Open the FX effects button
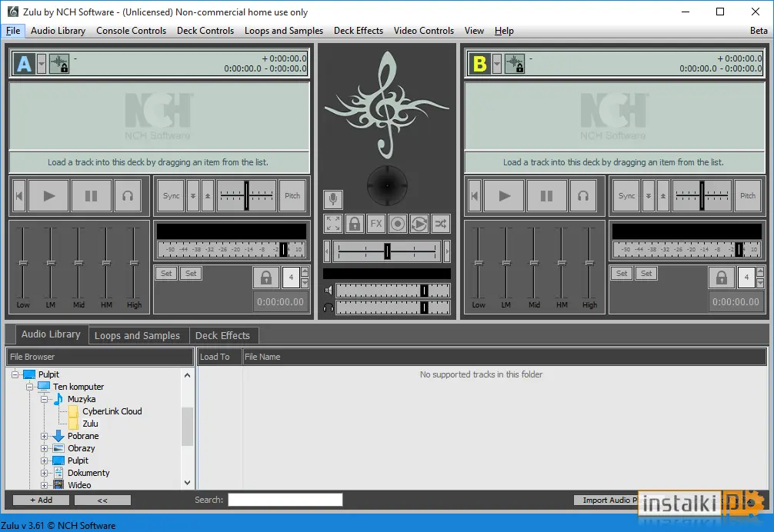 376,224
